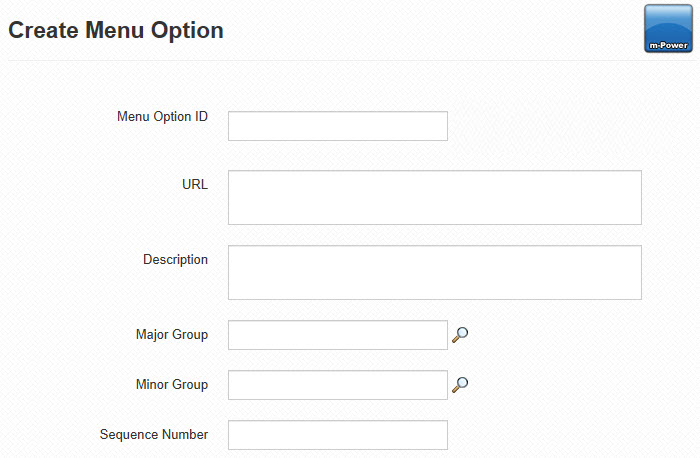Click the Minor Group label
This screenshot has width=700, height=458.
pos(172,385)
